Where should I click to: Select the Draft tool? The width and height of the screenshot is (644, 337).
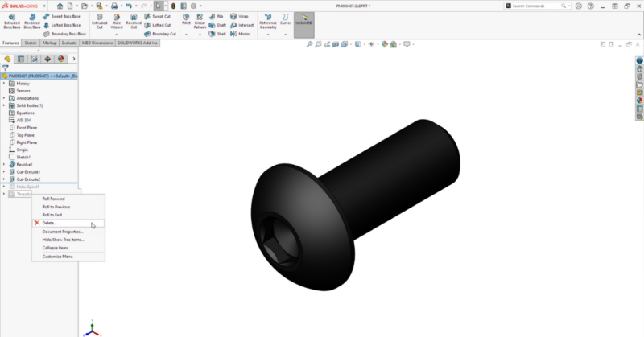point(217,25)
